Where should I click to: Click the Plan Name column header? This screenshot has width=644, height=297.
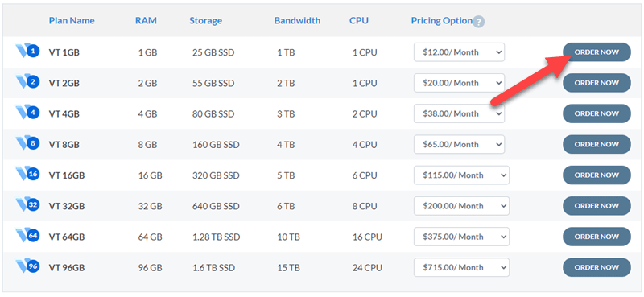click(72, 21)
